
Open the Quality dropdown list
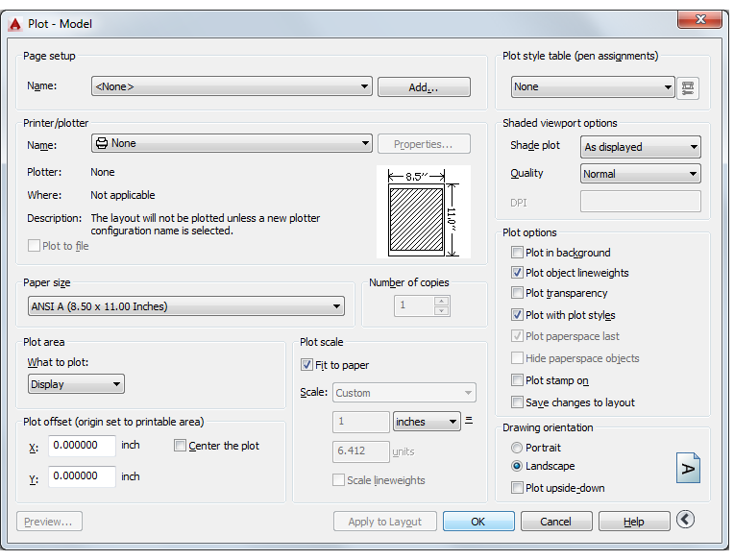[641, 174]
